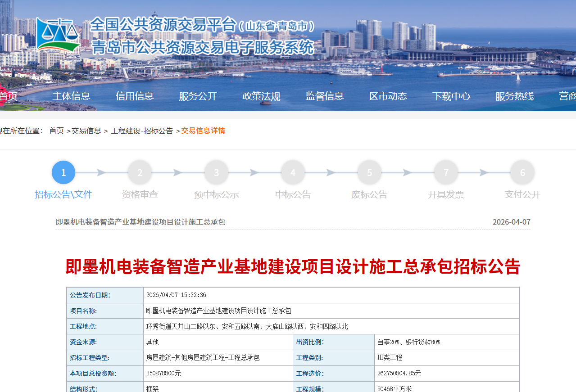Click the value 2026/04/07 15:22:36

(x=176, y=295)
